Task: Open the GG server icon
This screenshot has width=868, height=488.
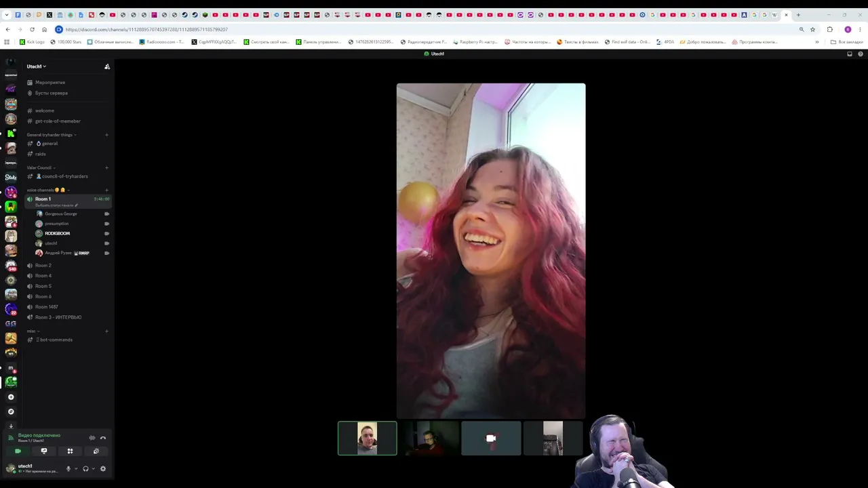Action: coord(11,324)
